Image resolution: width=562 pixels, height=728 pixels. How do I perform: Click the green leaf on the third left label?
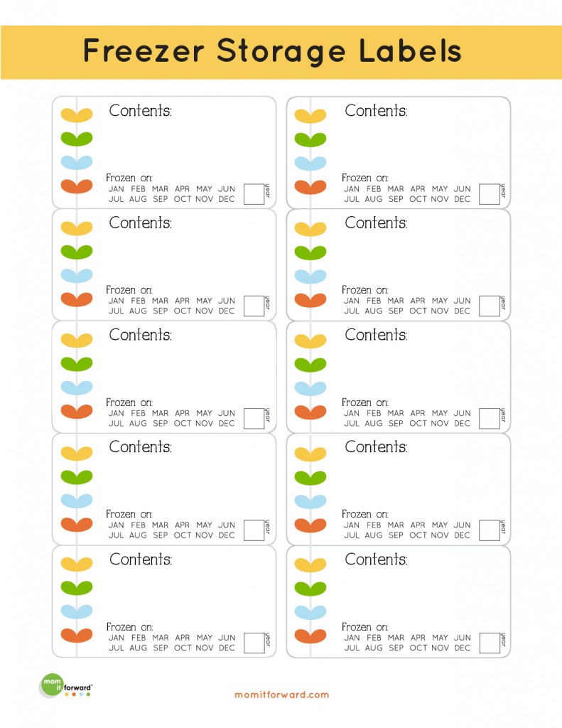pos(77,363)
